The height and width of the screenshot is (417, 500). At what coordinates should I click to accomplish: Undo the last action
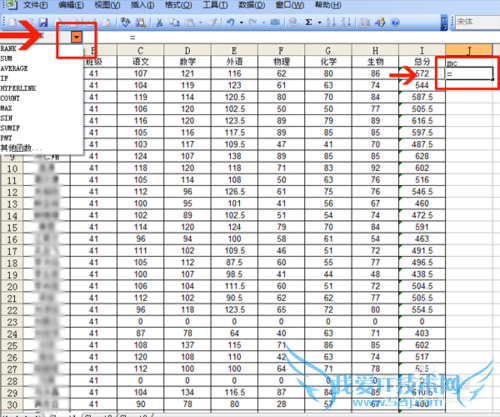(231, 22)
